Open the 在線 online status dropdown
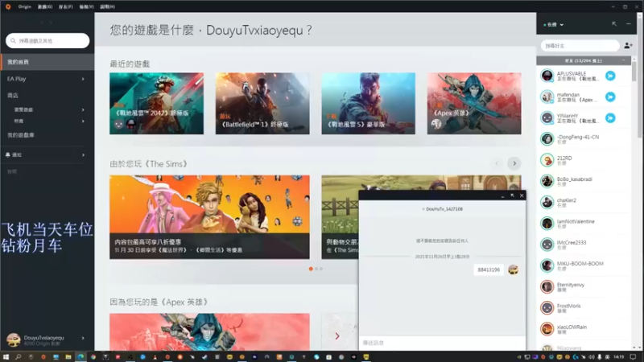The image size is (644, 362). (554, 25)
